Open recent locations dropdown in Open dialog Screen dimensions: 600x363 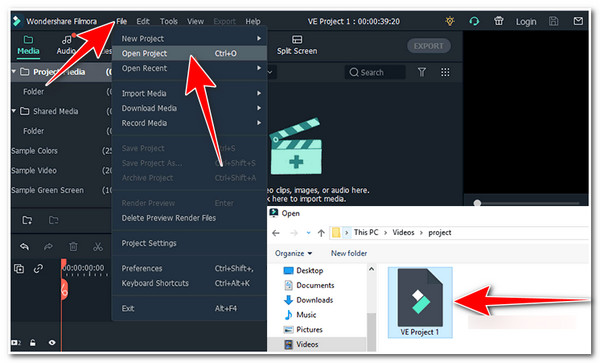coord(308,233)
